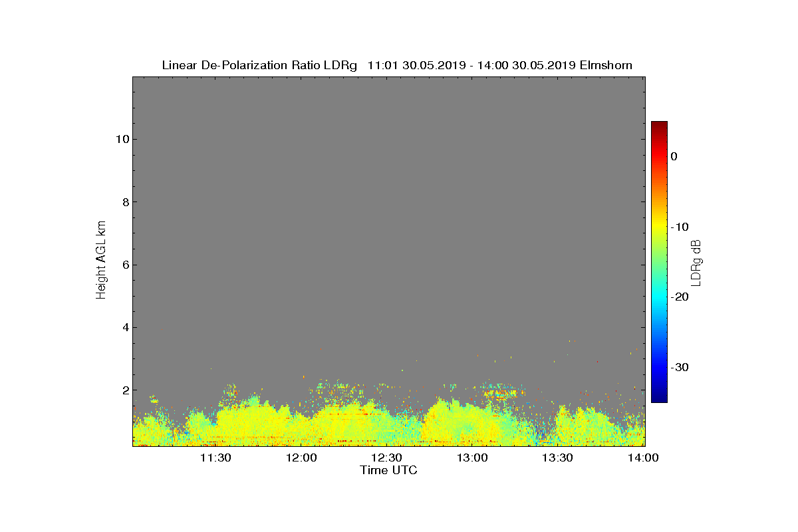
Task: Click the 13:30 time axis label
Action: [x=557, y=458]
